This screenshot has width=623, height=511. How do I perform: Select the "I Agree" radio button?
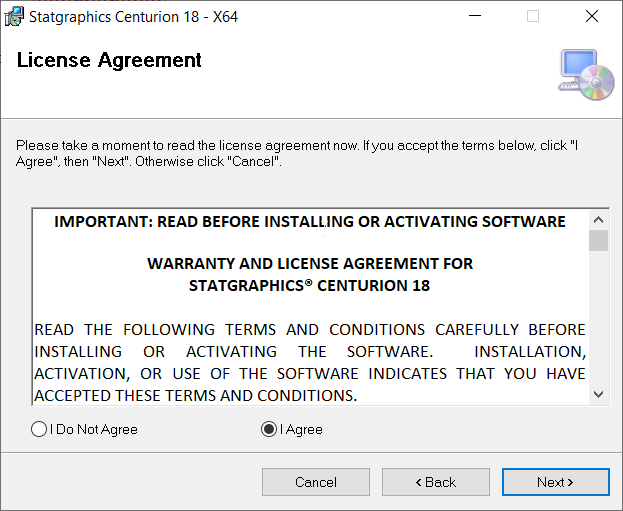coord(292,429)
